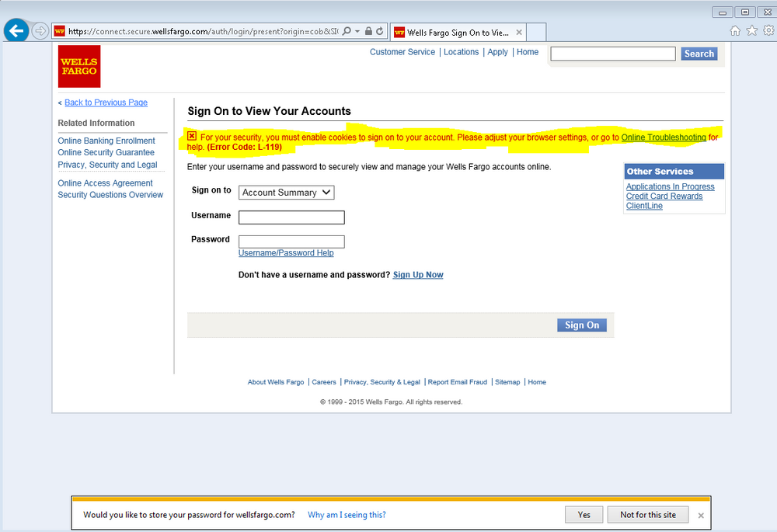Close the password prompt bar
Screen dimensions: 777x532
pyautogui.click(x=701, y=515)
